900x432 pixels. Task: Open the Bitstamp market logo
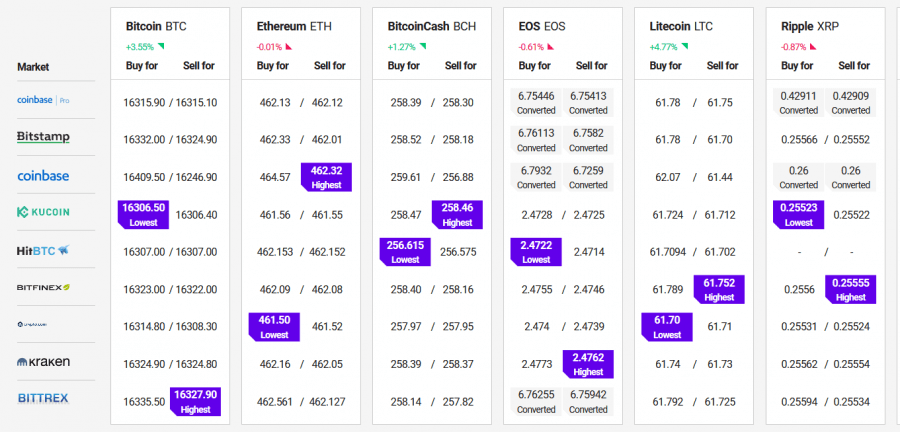click(x=44, y=137)
